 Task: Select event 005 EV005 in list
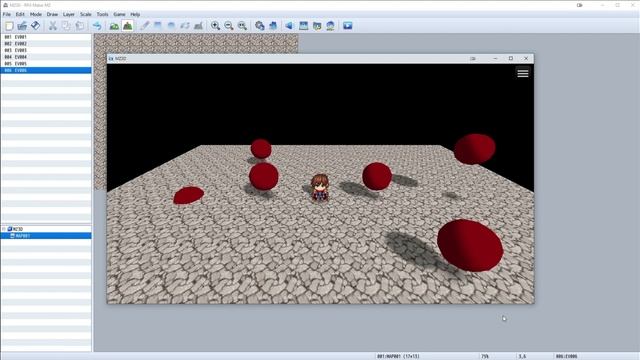tap(46, 64)
